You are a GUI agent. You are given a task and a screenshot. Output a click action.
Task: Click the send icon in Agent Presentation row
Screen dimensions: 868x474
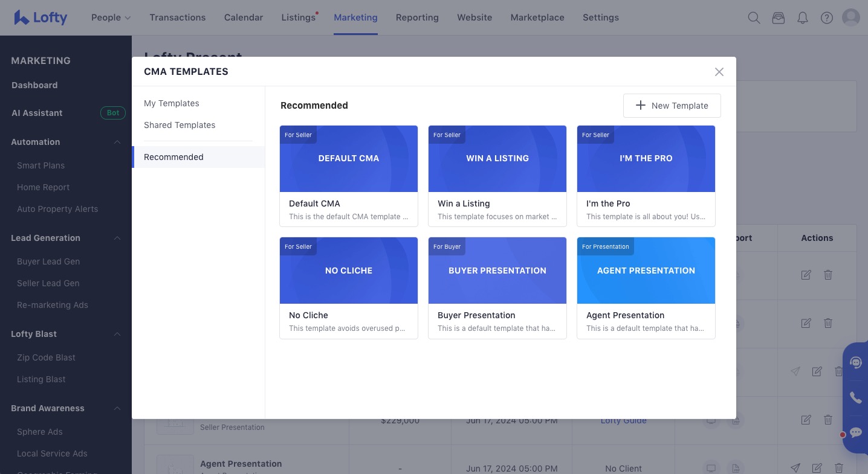coord(795,468)
